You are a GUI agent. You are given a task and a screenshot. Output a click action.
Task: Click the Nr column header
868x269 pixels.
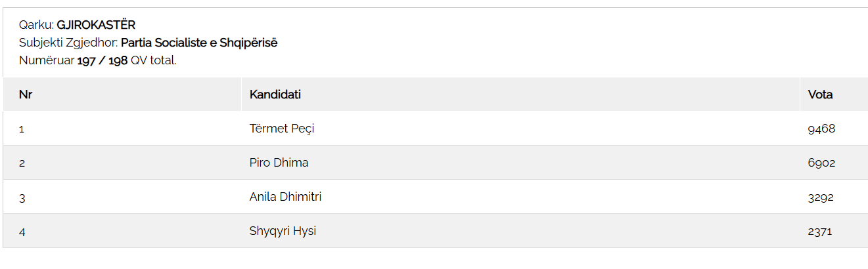point(26,94)
